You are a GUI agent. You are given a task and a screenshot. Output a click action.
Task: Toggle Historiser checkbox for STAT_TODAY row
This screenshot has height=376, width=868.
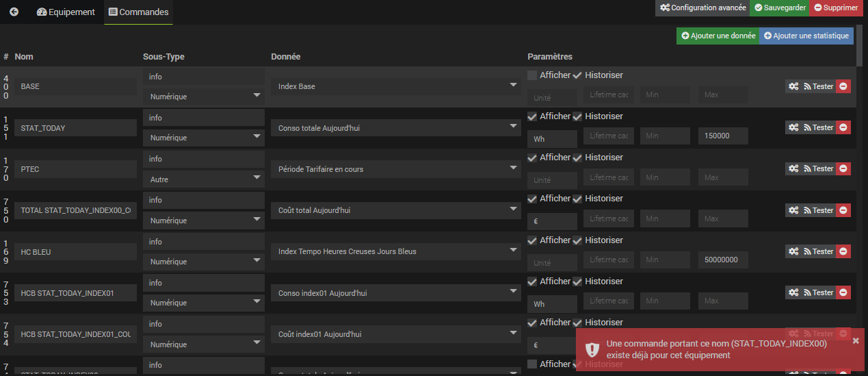[577, 116]
